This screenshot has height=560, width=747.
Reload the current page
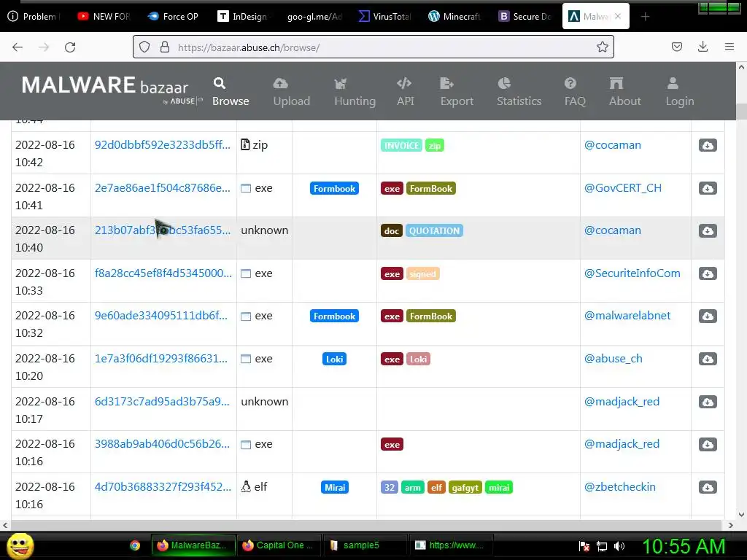tap(70, 47)
